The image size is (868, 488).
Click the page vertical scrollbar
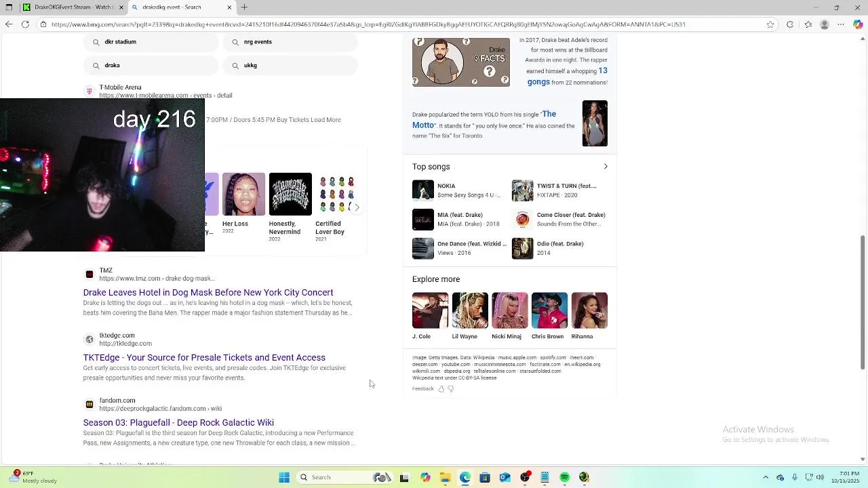tap(863, 302)
